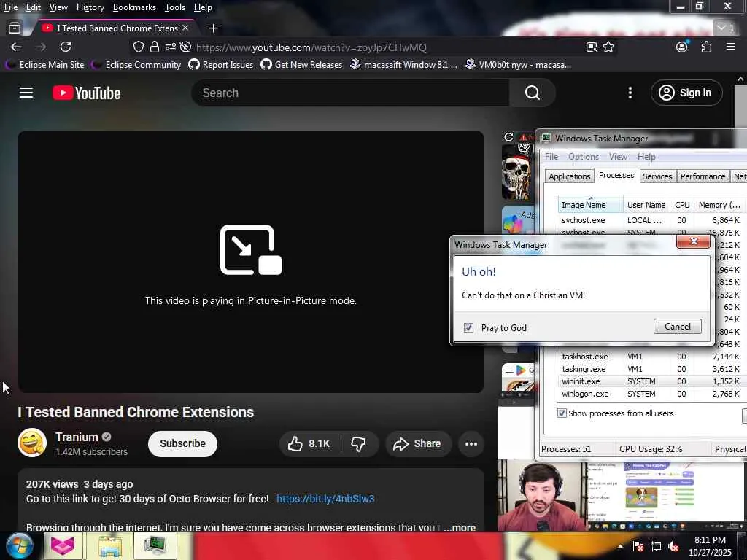747x560 pixels.
Task: Click the picture-in-picture video window
Action: (x=622, y=495)
